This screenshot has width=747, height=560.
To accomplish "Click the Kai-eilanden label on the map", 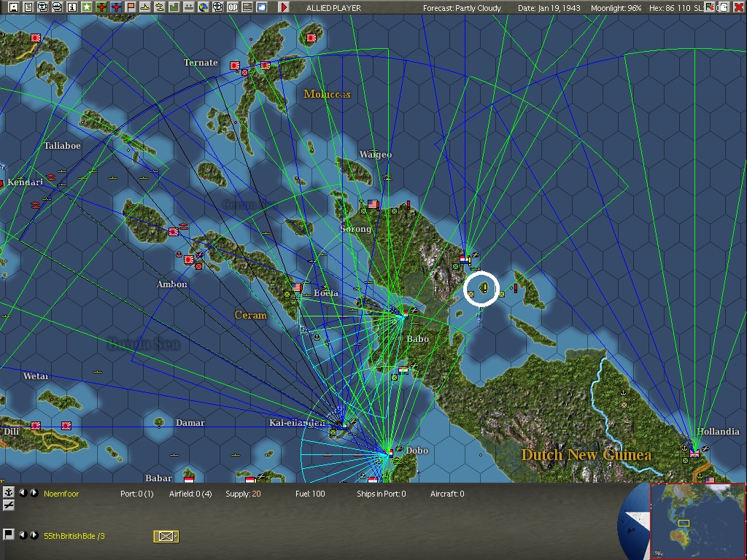I will (x=297, y=422).
